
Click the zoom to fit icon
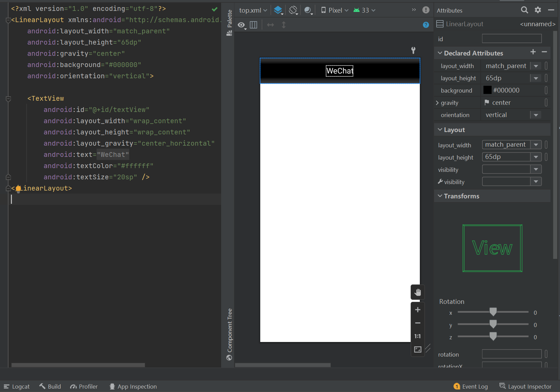[x=417, y=349]
